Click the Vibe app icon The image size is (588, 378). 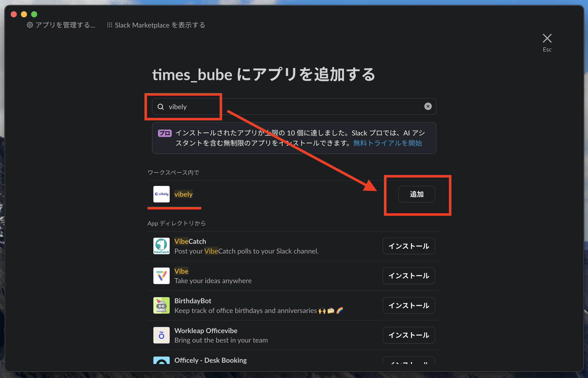coord(162,276)
